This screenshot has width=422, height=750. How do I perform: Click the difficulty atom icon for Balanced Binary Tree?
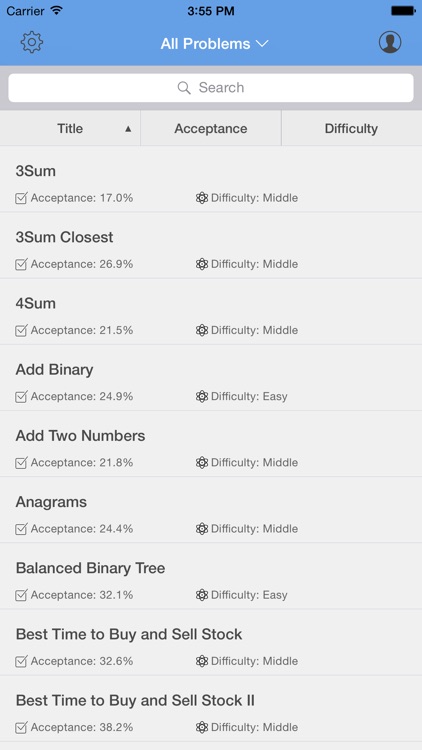(202, 595)
